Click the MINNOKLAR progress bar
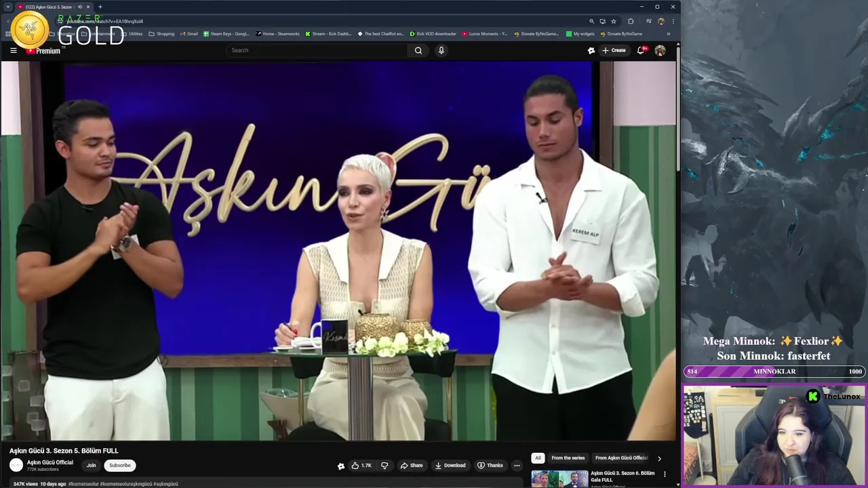Viewport: 868px width, 488px height. 774,371
